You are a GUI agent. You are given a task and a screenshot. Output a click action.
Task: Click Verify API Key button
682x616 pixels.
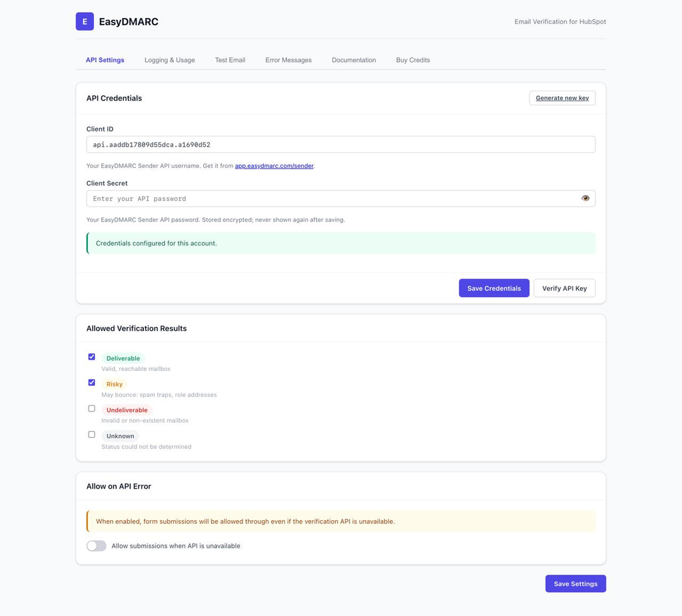click(565, 288)
